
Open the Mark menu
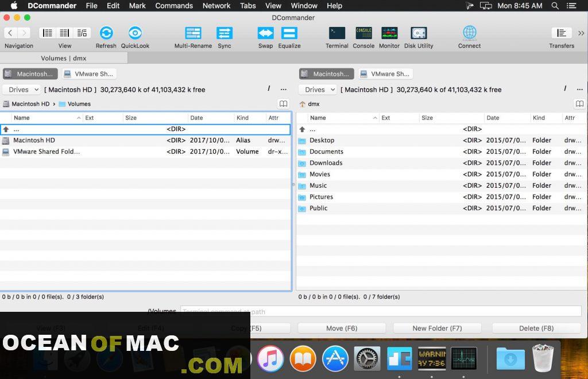point(137,6)
